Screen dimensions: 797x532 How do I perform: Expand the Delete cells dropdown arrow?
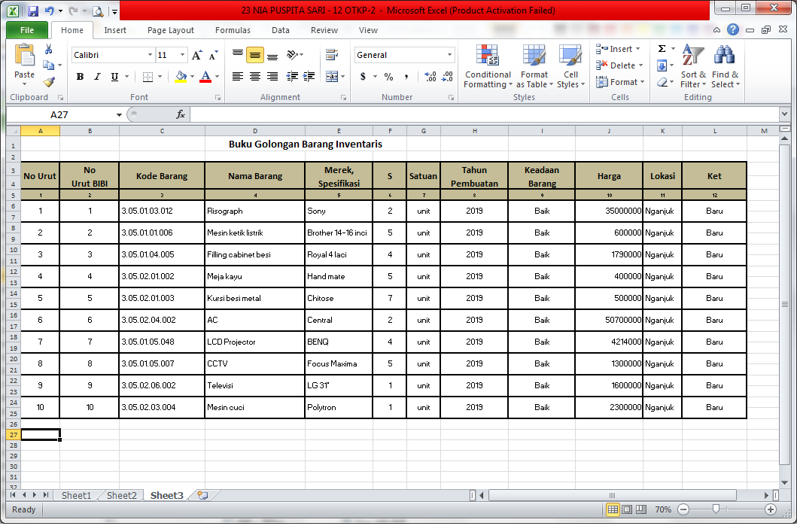pyautogui.click(x=641, y=65)
